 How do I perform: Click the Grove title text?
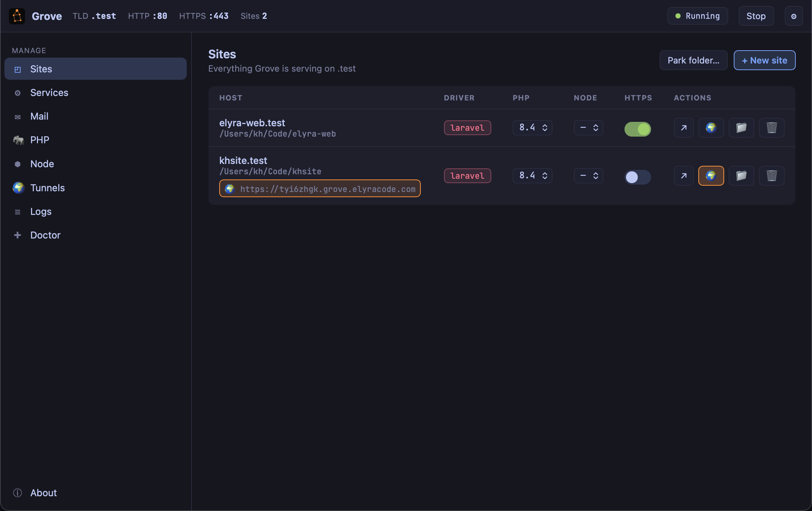pyautogui.click(x=47, y=16)
